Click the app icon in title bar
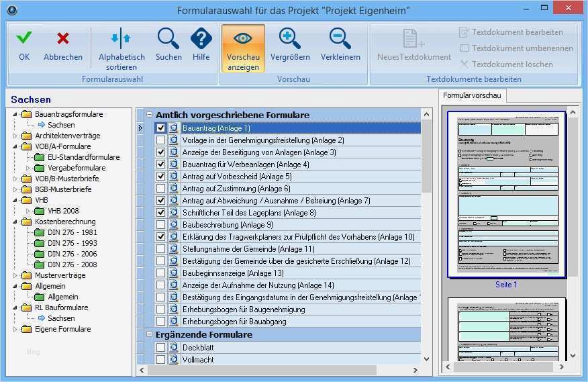Screen dimensions: 588x382 [x=12, y=10]
